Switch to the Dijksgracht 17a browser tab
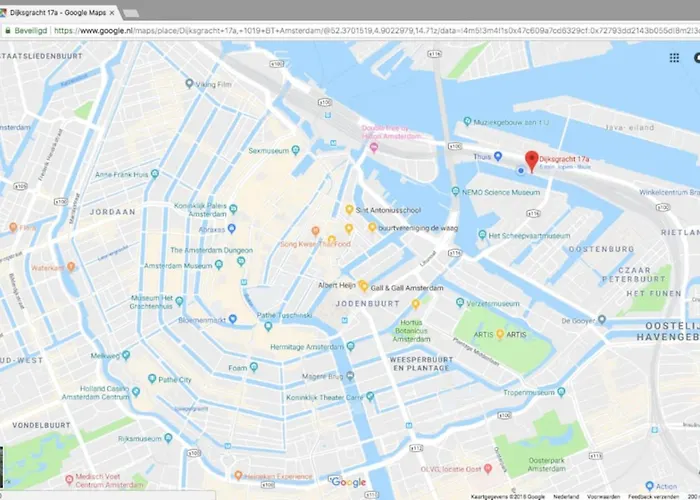The width and height of the screenshot is (700, 500). 58,13
